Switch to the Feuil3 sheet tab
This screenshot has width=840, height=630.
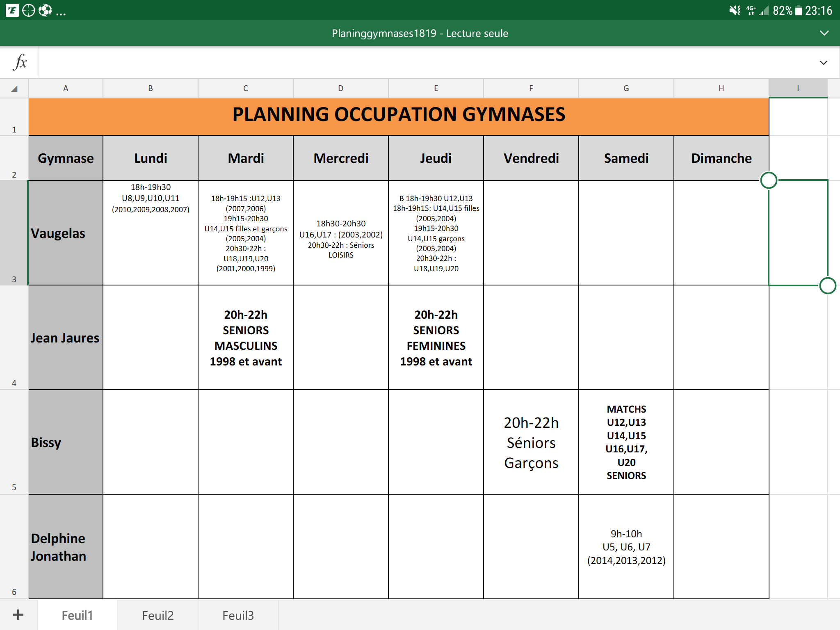pos(238,615)
